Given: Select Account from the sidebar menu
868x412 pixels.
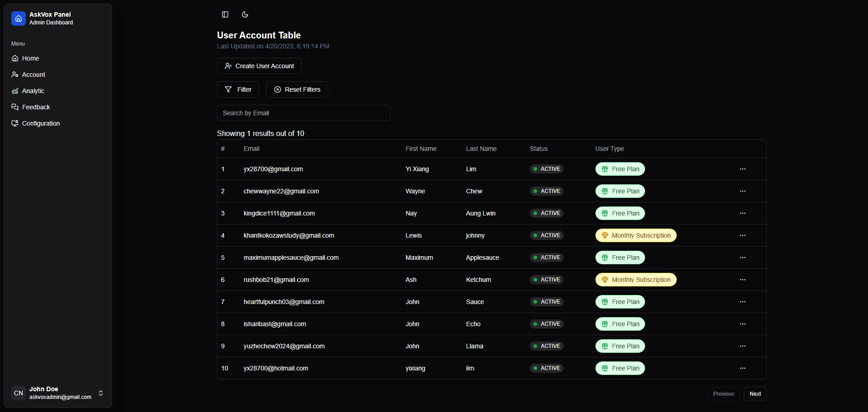Looking at the screenshot, I should click(33, 75).
